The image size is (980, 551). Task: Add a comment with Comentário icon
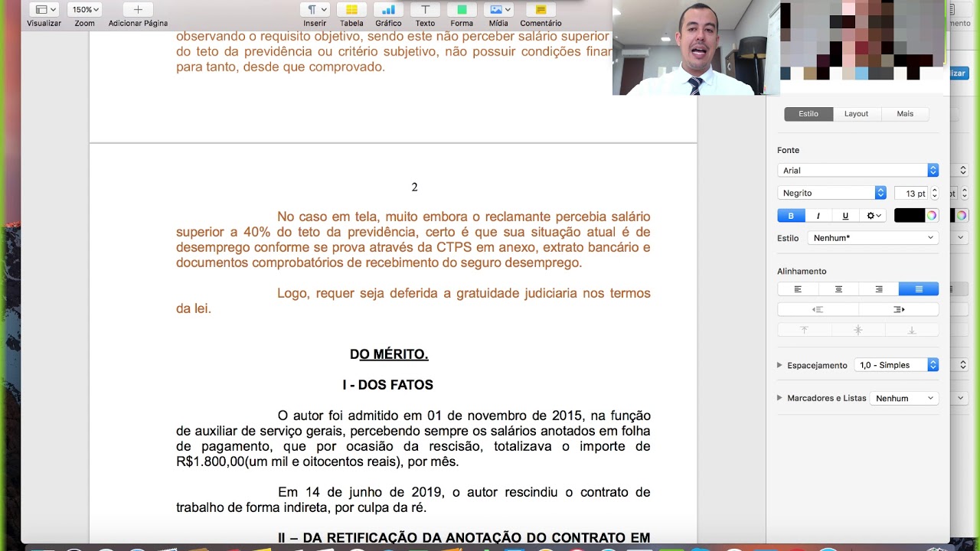pyautogui.click(x=541, y=10)
